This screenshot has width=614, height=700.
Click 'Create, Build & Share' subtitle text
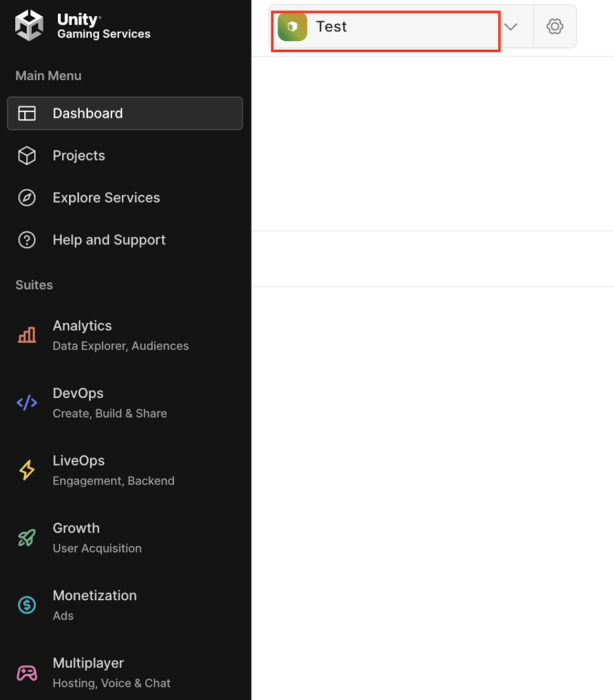tap(110, 413)
